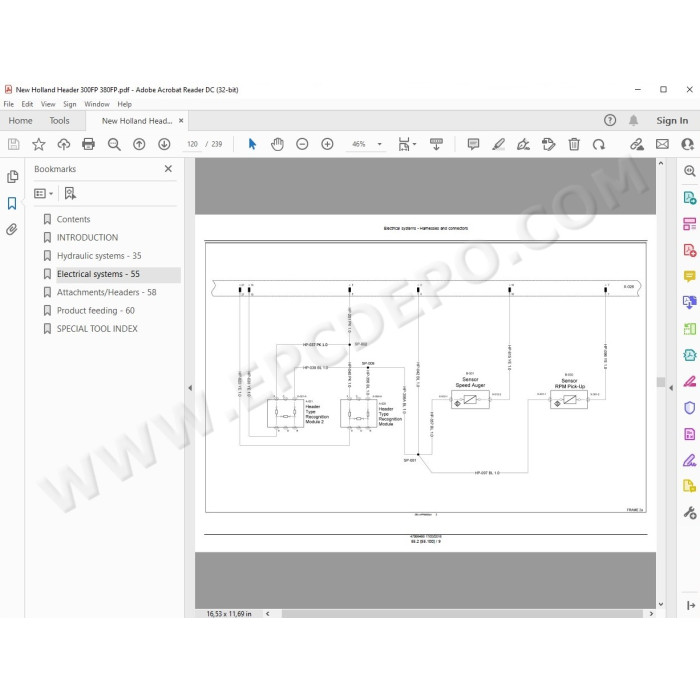Open the Export PDF tool icon
The height and width of the screenshot is (700, 700).
click(690, 197)
